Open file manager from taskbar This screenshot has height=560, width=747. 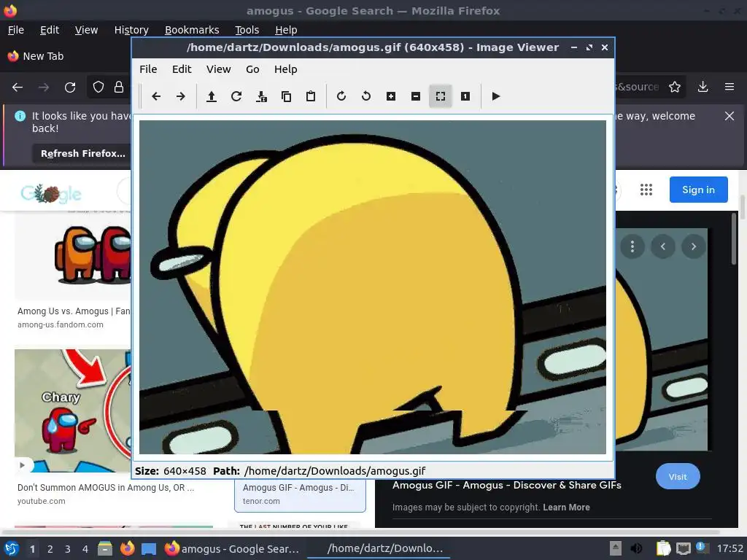(x=105, y=548)
